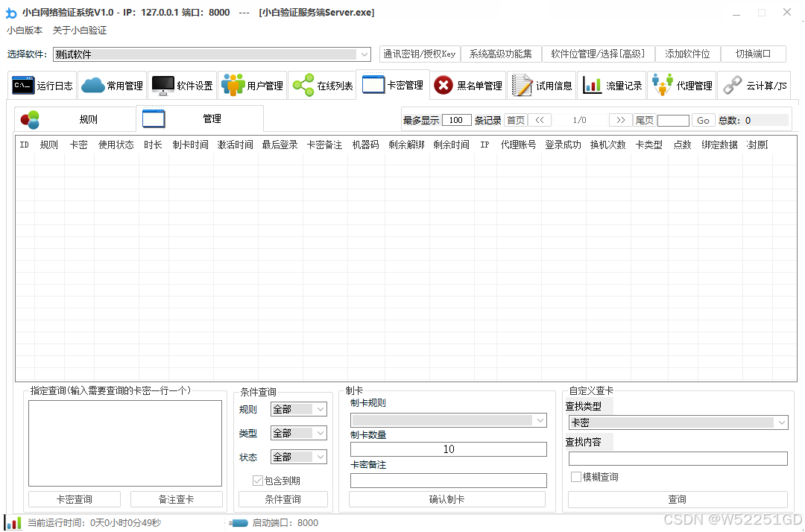Toggle the 包含到期 checkbox
Screen dimensions: 805x532
click(x=258, y=481)
